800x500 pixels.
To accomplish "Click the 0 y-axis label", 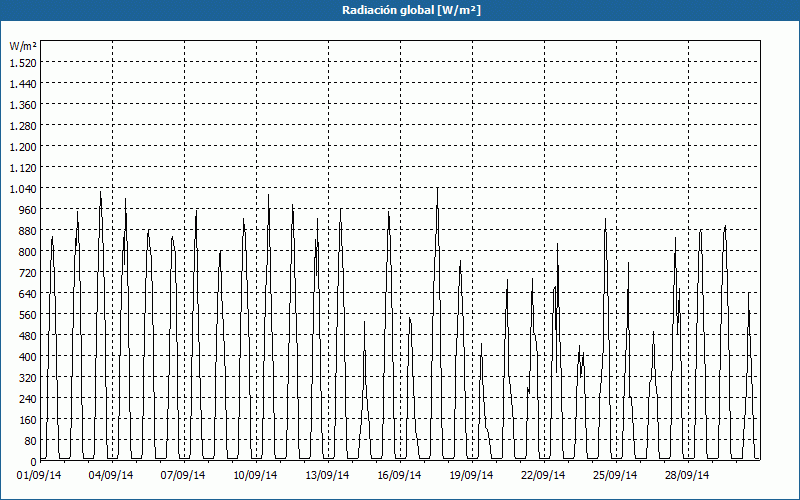I will pyautogui.click(x=33, y=462).
